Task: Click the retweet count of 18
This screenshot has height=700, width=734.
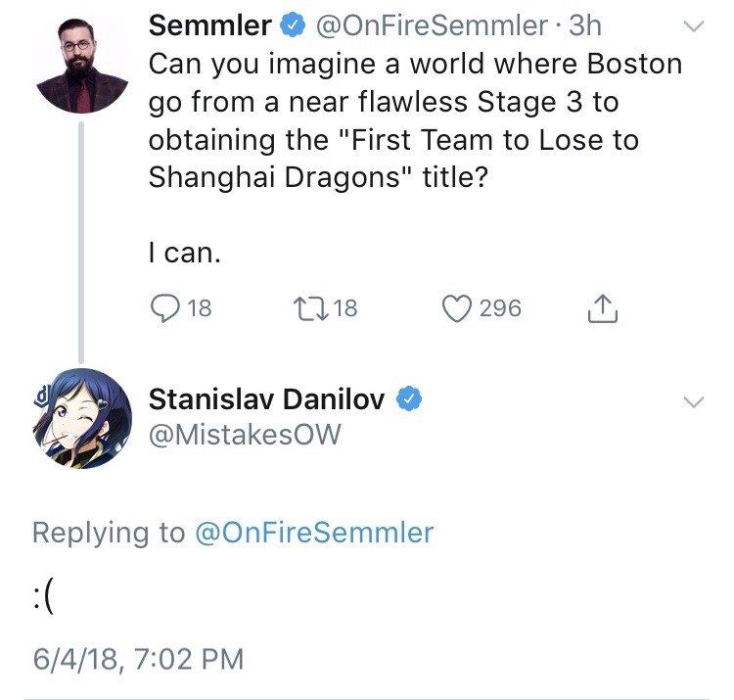Action: [345, 308]
